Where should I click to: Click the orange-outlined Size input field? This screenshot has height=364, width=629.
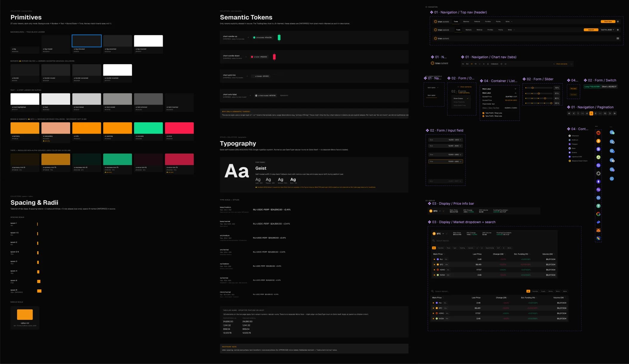445,161
